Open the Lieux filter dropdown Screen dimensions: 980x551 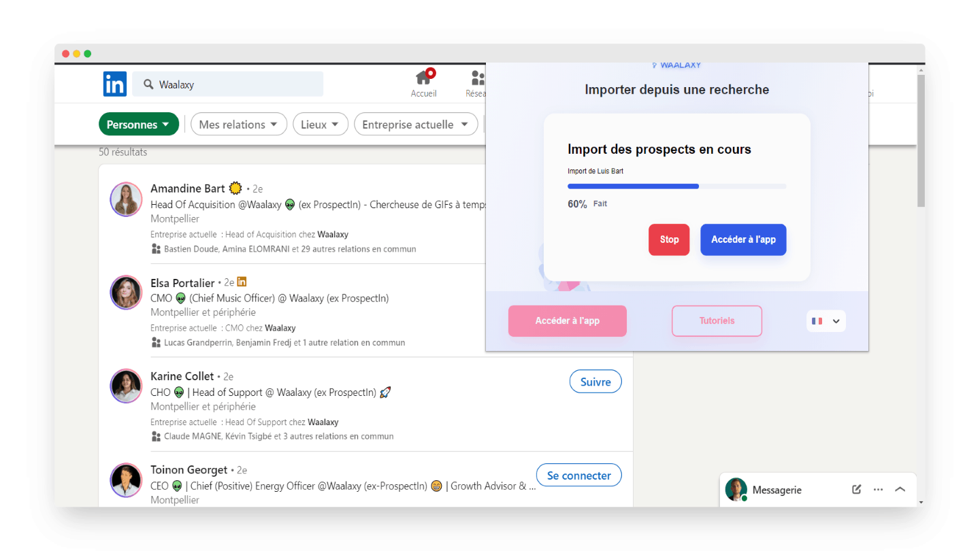[x=321, y=124]
